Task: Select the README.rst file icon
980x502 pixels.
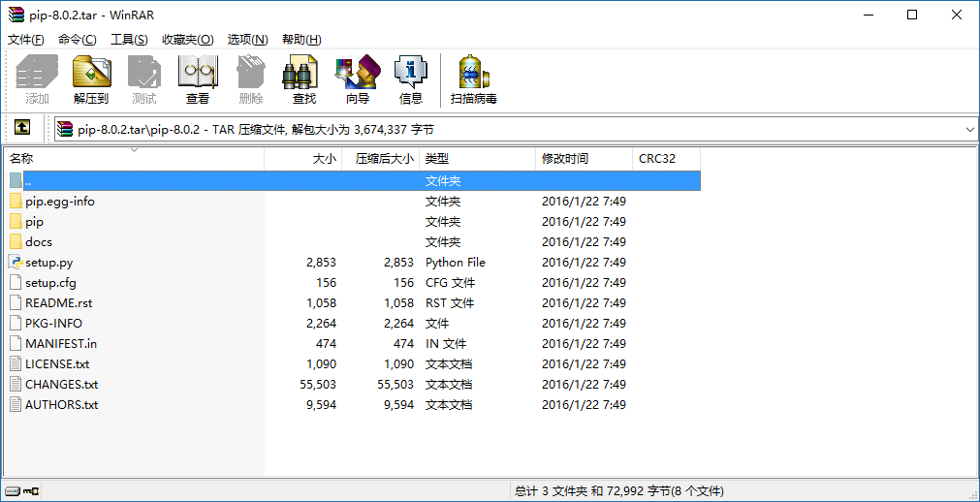Action: pyautogui.click(x=16, y=302)
